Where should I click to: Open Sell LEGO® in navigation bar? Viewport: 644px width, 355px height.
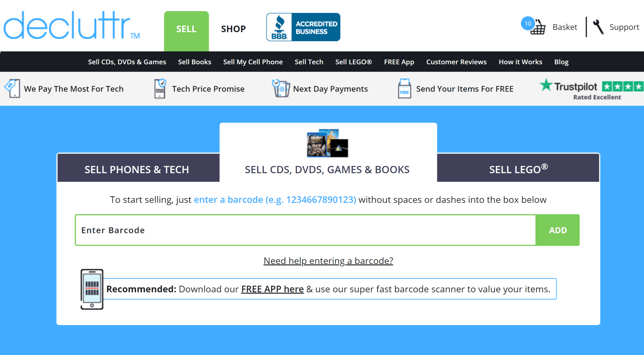pyautogui.click(x=353, y=62)
